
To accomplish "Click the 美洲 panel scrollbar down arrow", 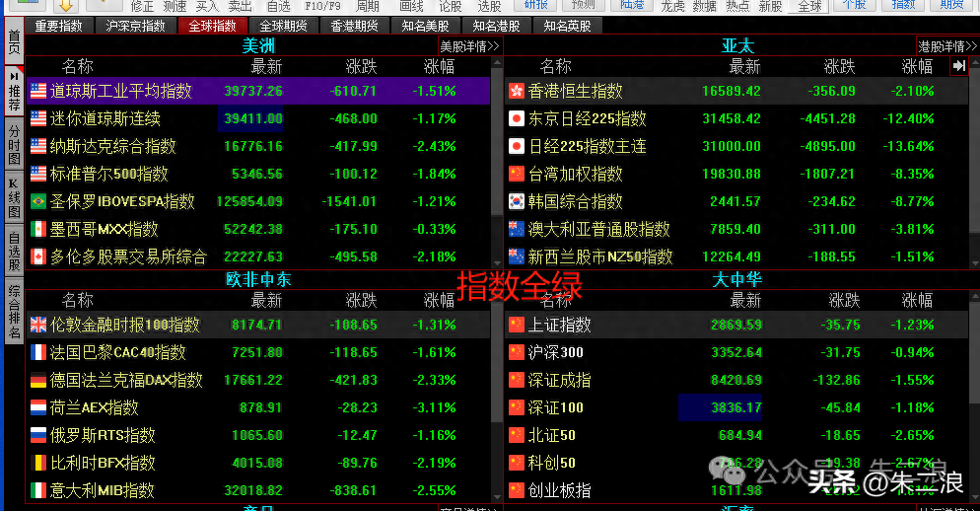I will coord(497,264).
